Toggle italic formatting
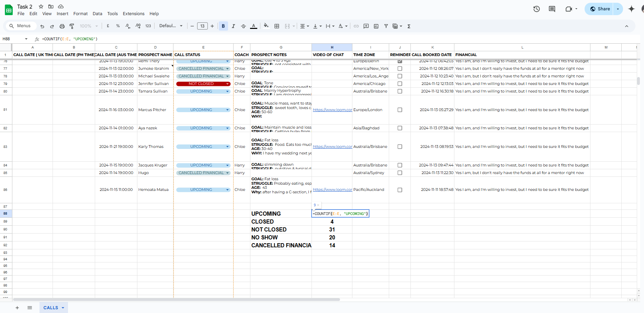This screenshot has height=313, width=644. coord(233,26)
